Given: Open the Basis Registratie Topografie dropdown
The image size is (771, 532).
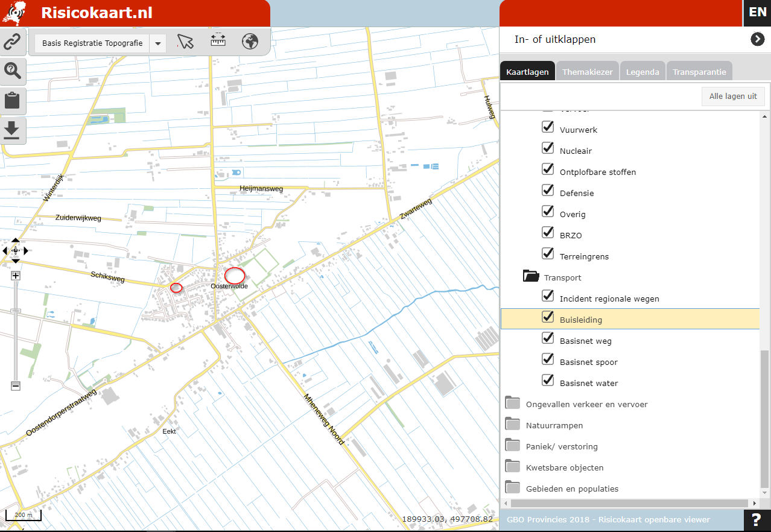Looking at the screenshot, I should [157, 43].
